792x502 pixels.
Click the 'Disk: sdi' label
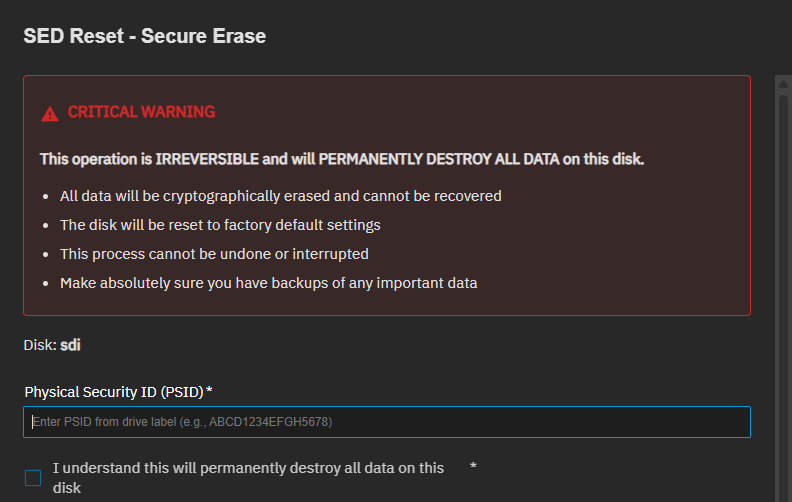[x=53, y=345]
